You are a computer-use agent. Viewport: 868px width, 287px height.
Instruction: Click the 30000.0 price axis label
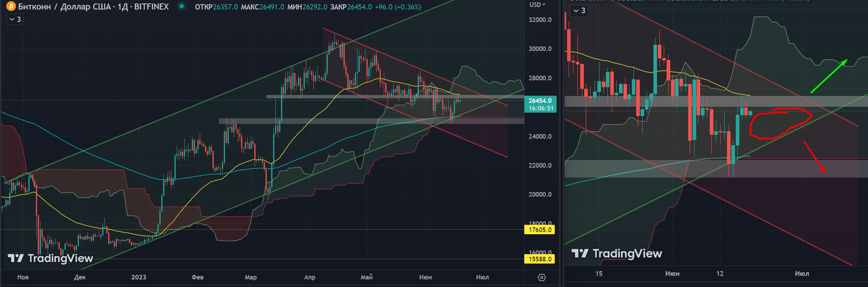click(x=540, y=49)
